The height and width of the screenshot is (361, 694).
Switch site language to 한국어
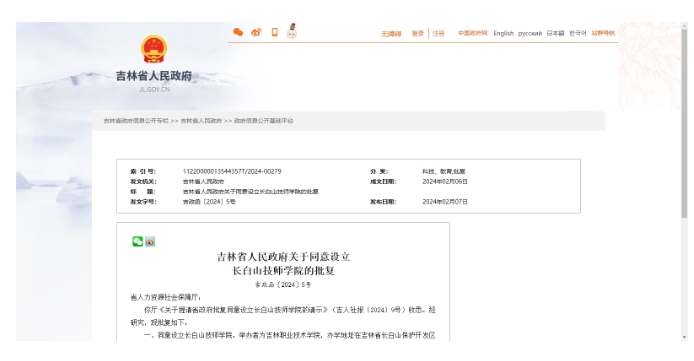pos(578,33)
